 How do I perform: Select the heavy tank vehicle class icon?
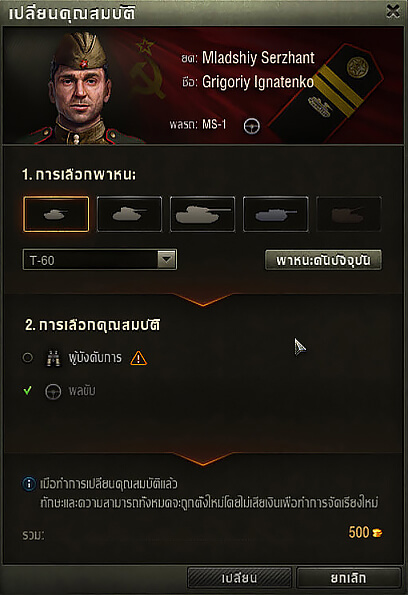(x=202, y=214)
